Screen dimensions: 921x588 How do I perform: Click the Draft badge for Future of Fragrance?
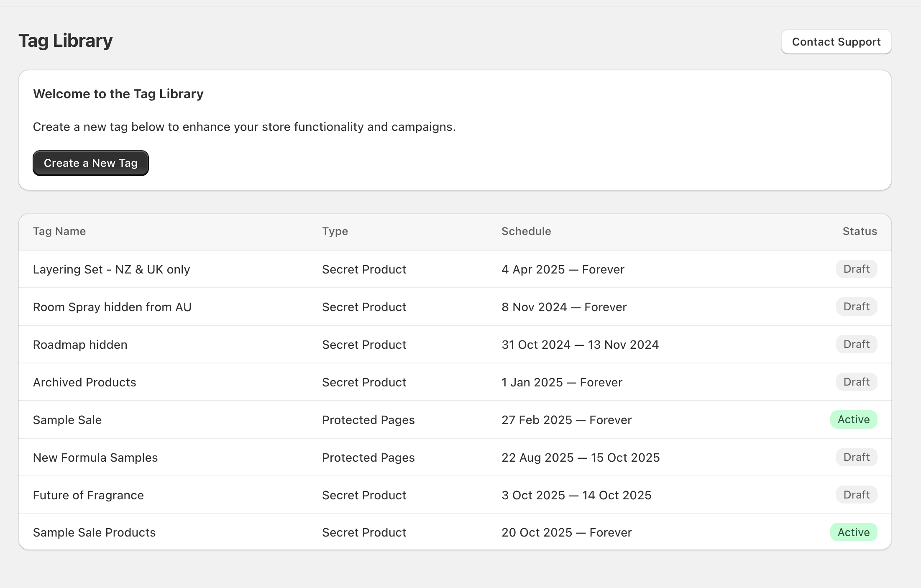tap(856, 495)
